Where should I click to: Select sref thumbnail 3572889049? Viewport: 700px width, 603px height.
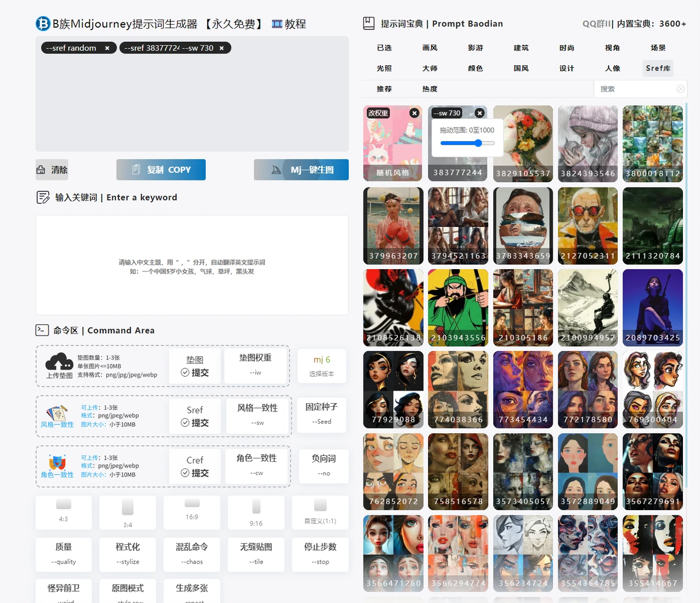pos(588,472)
